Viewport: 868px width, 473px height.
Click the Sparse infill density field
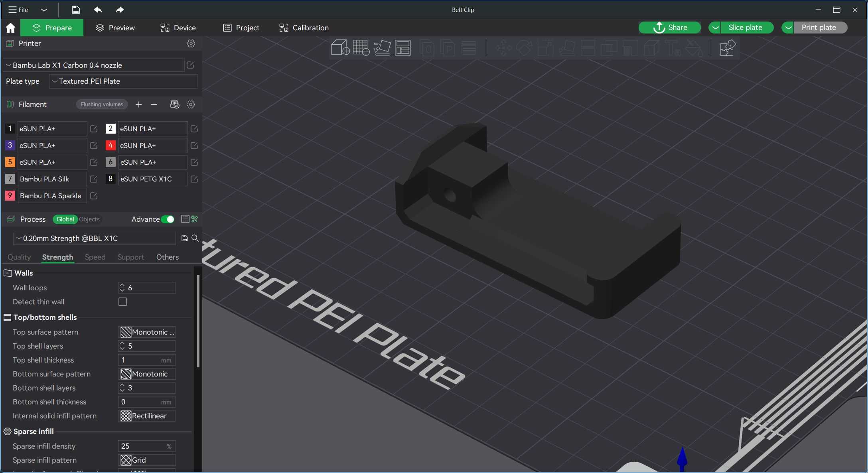tap(147, 446)
